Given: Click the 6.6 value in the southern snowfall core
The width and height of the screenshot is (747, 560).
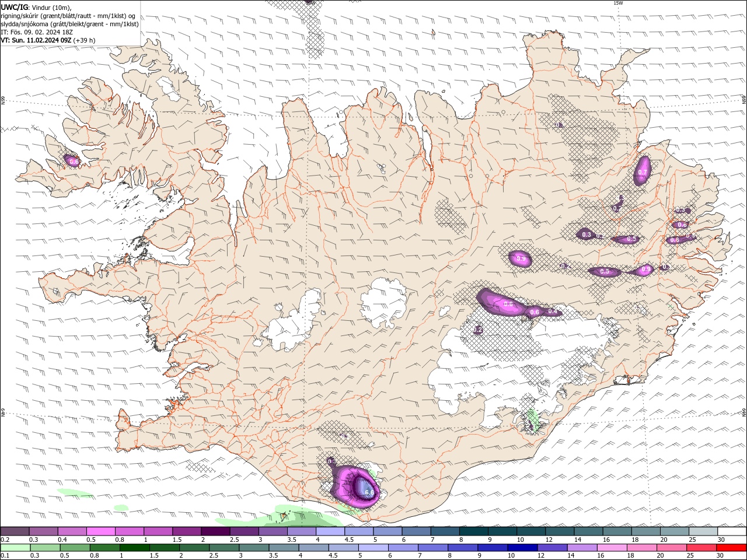Looking at the screenshot, I should point(369,493).
